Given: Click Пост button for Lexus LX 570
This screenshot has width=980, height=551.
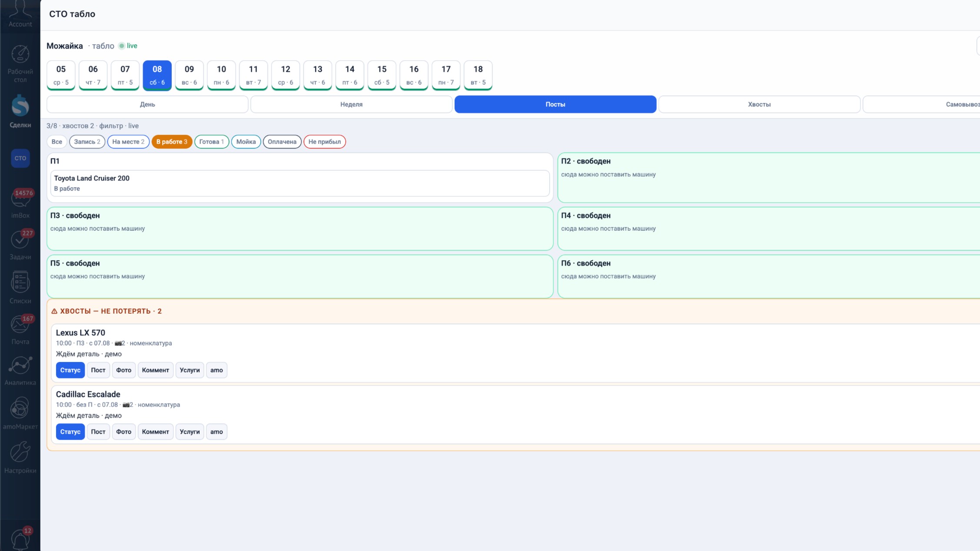Looking at the screenshot, I should click(98, 370).
